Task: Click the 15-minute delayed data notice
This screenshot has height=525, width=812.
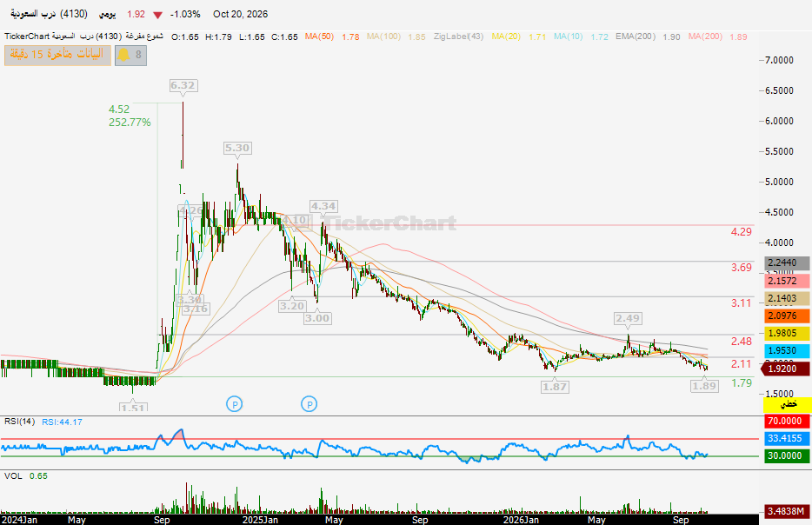Action: click(x=57, y=56)
